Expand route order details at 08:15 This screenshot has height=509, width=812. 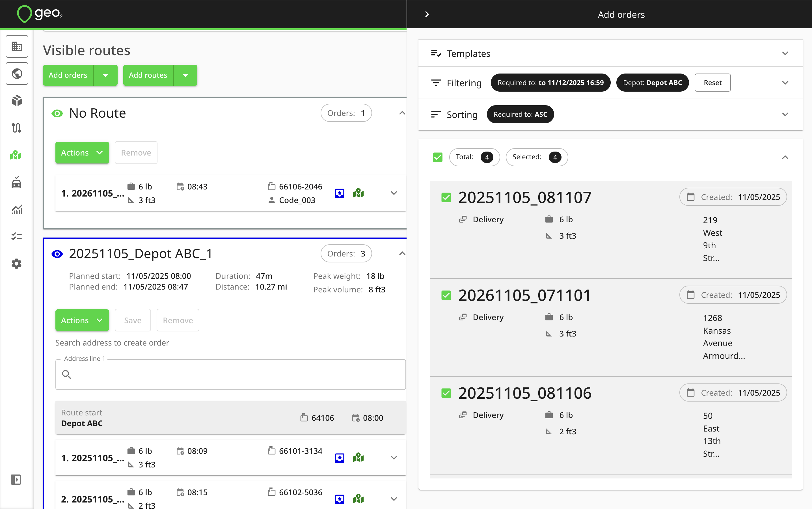[394, 499]
